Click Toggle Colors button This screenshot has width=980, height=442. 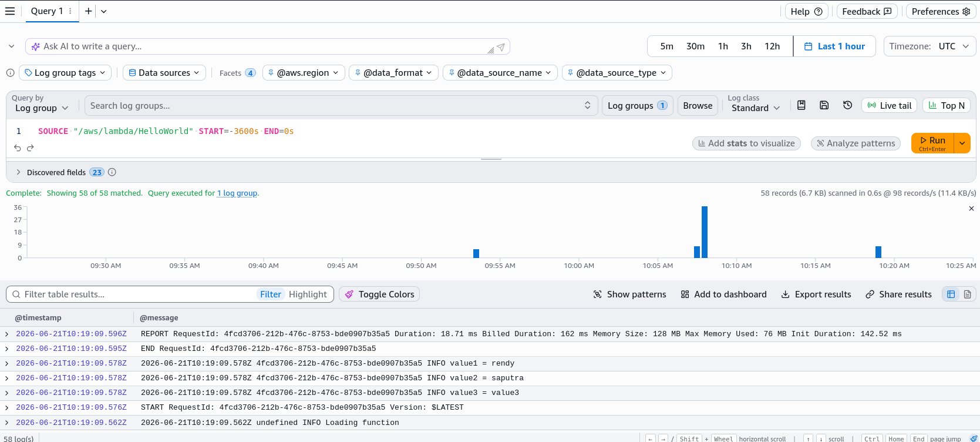click(x=379, y=294)
